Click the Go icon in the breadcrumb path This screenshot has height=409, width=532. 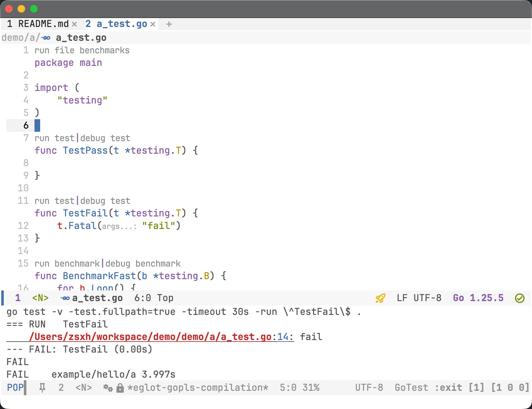[x=46, y=38]
